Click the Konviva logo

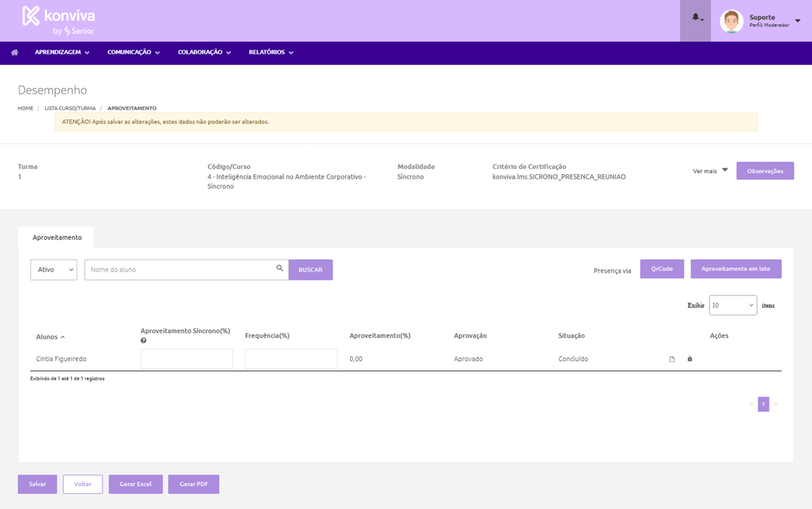coord(58,21)
